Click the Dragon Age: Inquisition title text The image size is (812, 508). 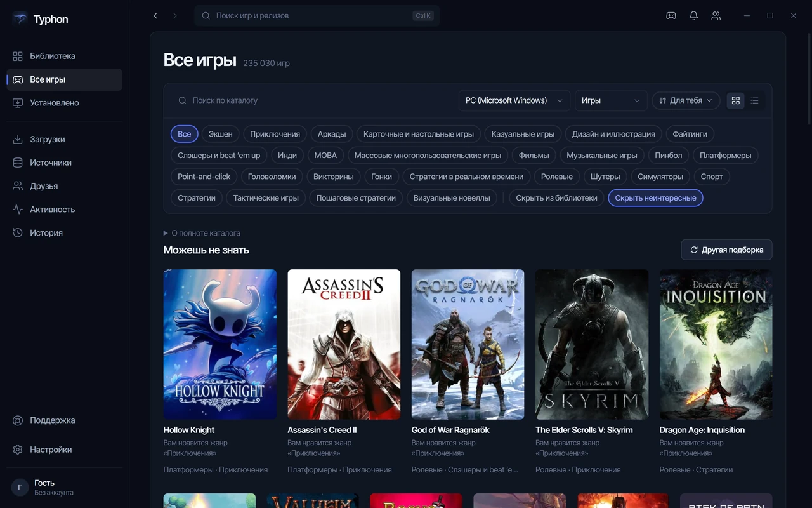tap(702, 430)
